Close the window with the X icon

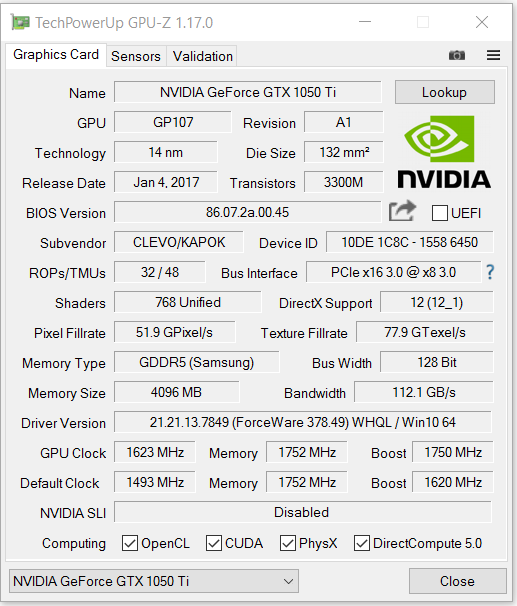click(482, 22)
